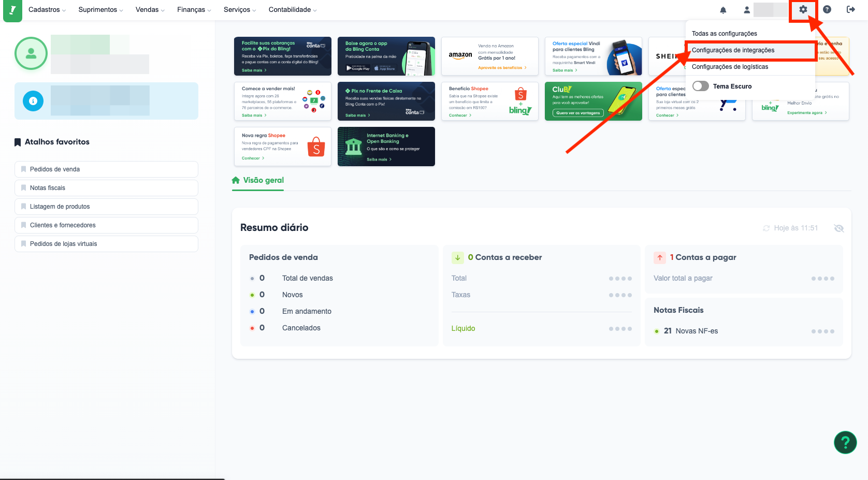The width and height of the screenshot is (868, 480).
Task: Open the Listagem de produtos shortcut
Action: pos(106,207)
